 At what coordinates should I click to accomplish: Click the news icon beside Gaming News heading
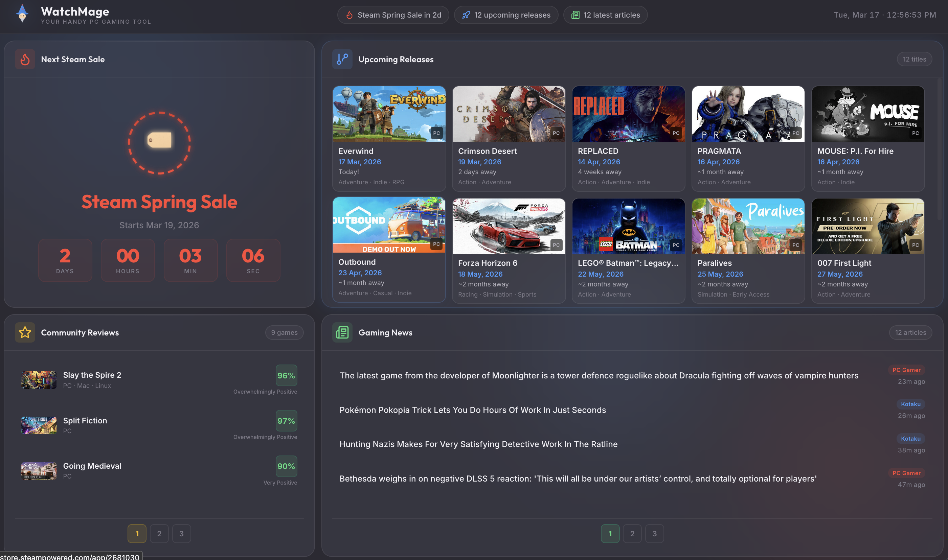pos(342,332)
